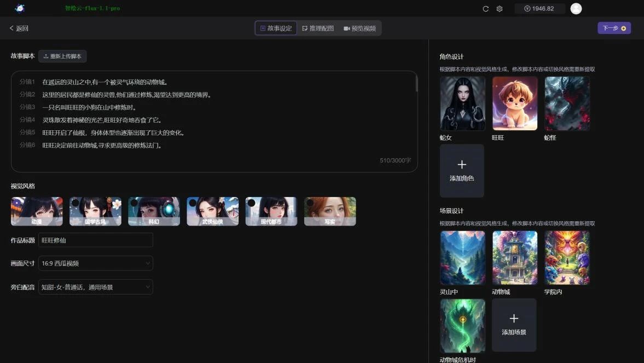Click the refresh icon in top bar
This screenshot has width=644, height=363.
(485, 9)
